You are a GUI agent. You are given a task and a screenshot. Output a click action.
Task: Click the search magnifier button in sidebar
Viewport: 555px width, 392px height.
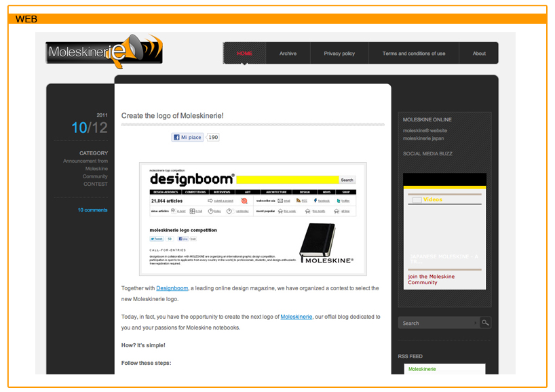(485, 323)
